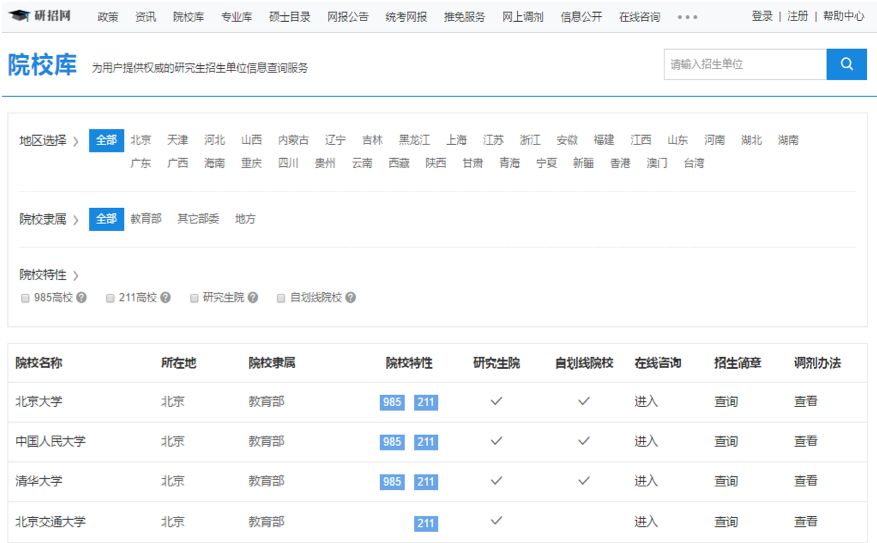Click help icon beside 985高校
Viewport: 877px width, 543px height.
tap(81, 298)
